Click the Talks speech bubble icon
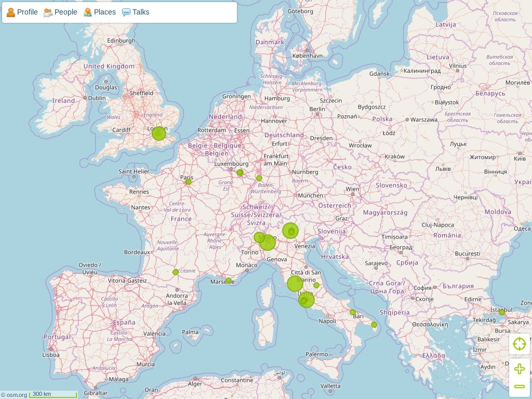Viewport: 532px width, 399px height. pyautogui.click(x=126, y=12)
